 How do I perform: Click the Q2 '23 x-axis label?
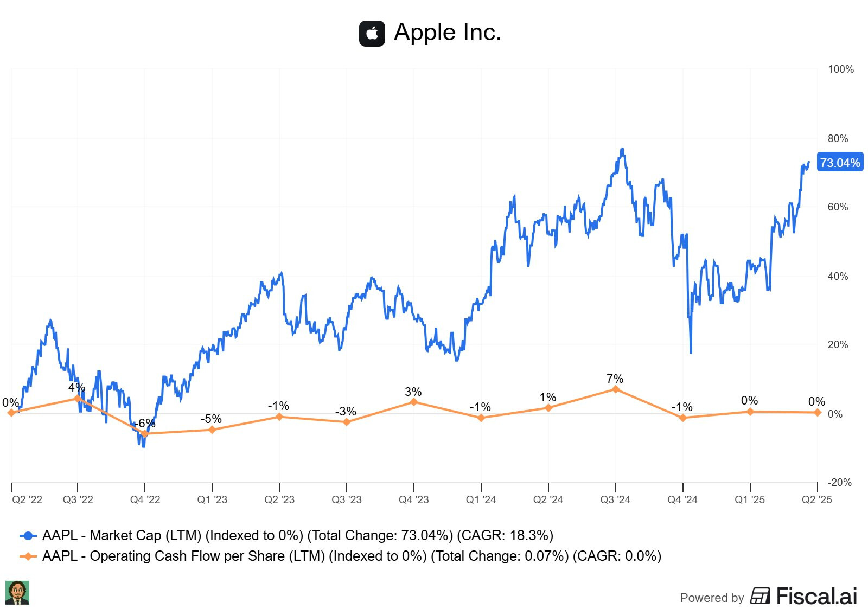(279, 499)
